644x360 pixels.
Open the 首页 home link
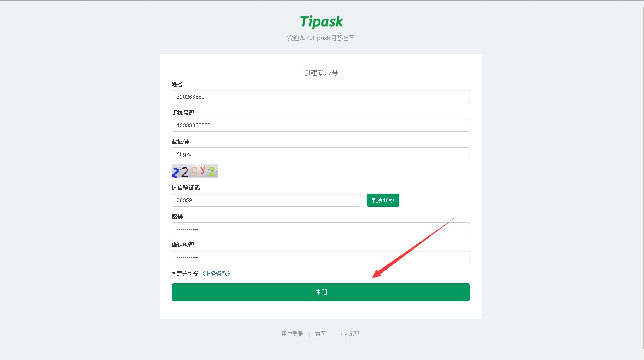click(x=320, y=334)
